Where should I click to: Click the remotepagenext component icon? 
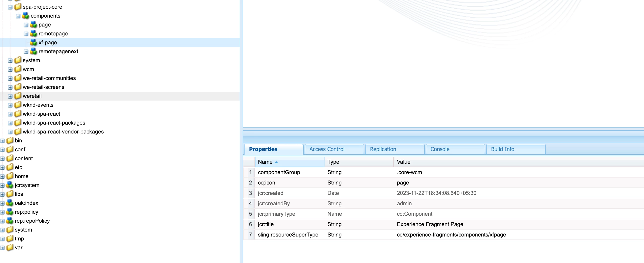click(33, 52)
